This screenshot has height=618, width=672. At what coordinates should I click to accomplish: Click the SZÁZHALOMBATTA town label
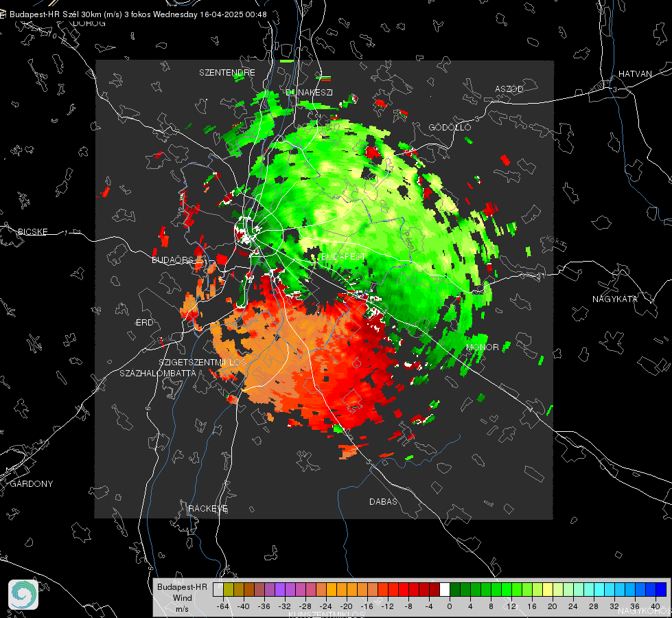pos(158,373)
